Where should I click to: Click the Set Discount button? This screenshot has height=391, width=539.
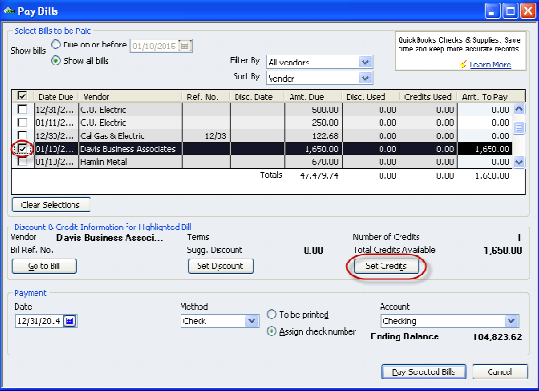pyautogui.click(x=221, y=266)
